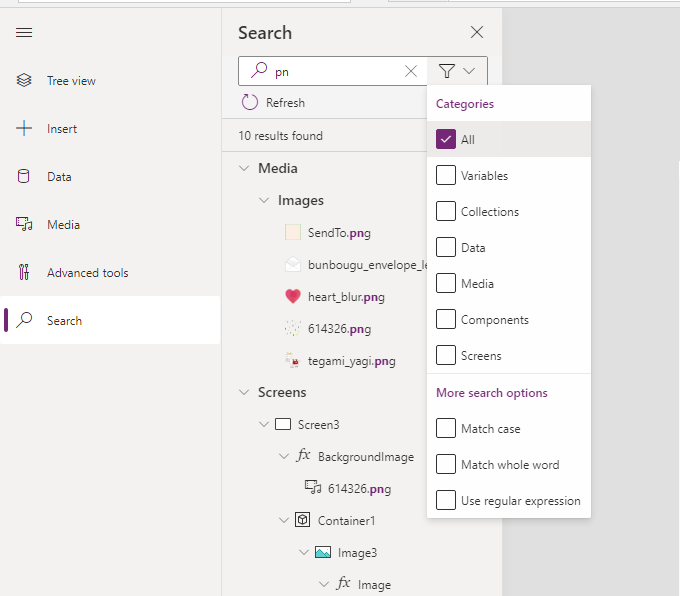Toggle the search filter dropdown
680x596 pixels.
tap(457, 71)
